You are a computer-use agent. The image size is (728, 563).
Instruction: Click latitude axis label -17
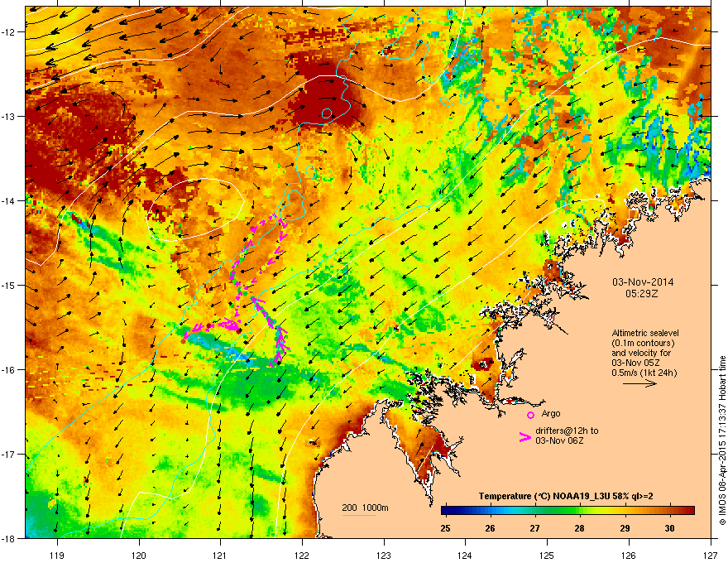(x=8, y=454)
